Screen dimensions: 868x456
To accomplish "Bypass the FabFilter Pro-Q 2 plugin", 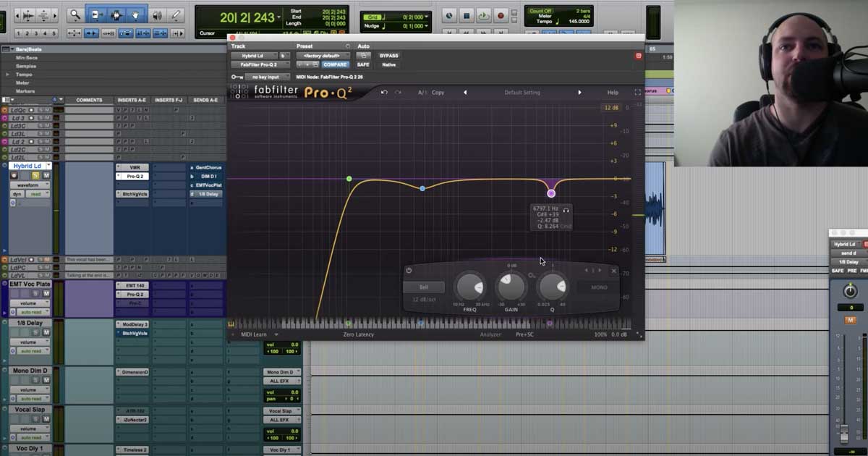I will point(389,56).
